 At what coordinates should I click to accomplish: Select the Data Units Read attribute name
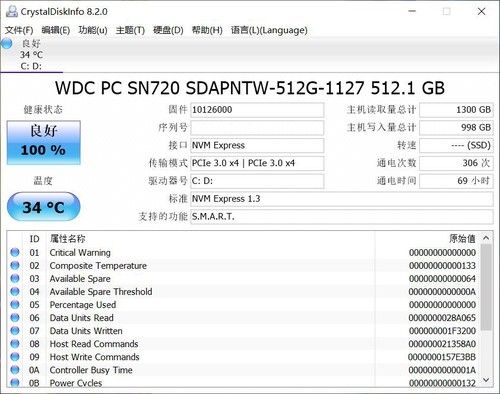pos(81,318)
